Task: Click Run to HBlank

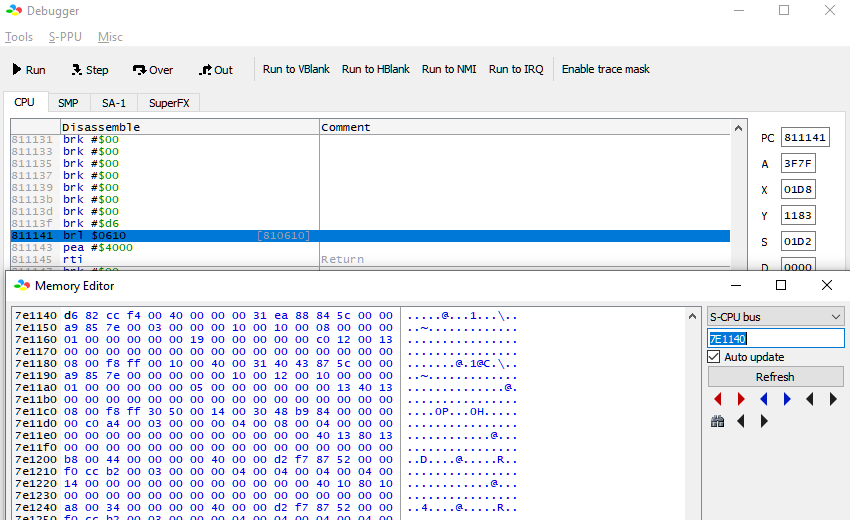Action: pyautogui.click(x=376, y=69)
